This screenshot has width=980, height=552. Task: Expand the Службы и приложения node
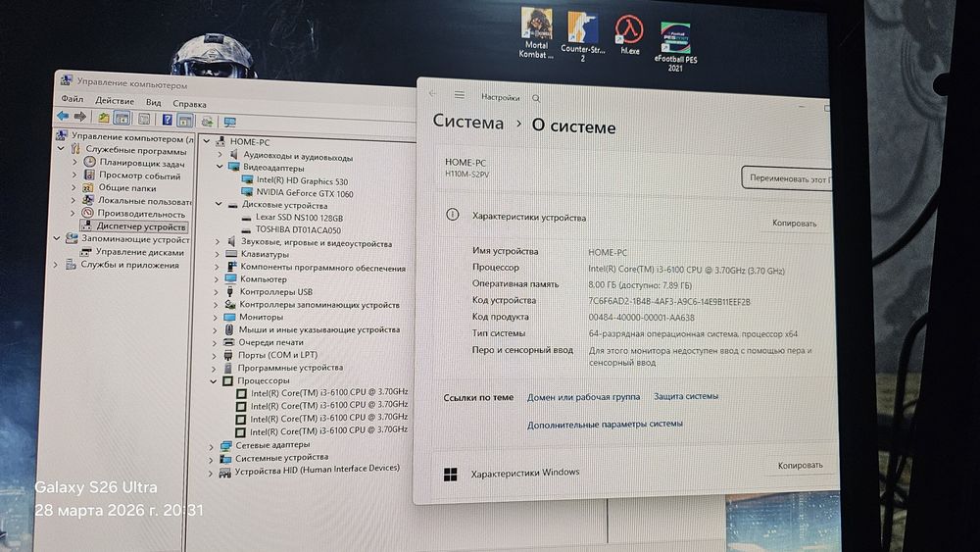(56, 265)
